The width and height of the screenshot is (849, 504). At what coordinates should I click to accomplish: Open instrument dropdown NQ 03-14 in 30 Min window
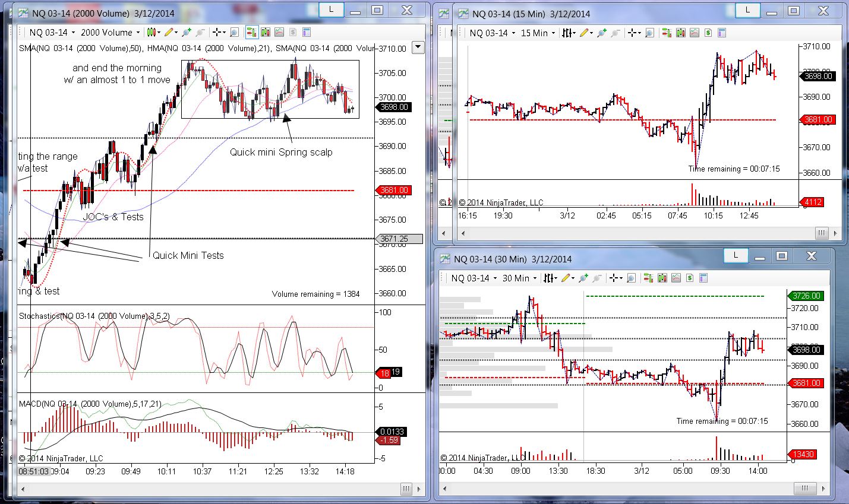pos(474,278)
